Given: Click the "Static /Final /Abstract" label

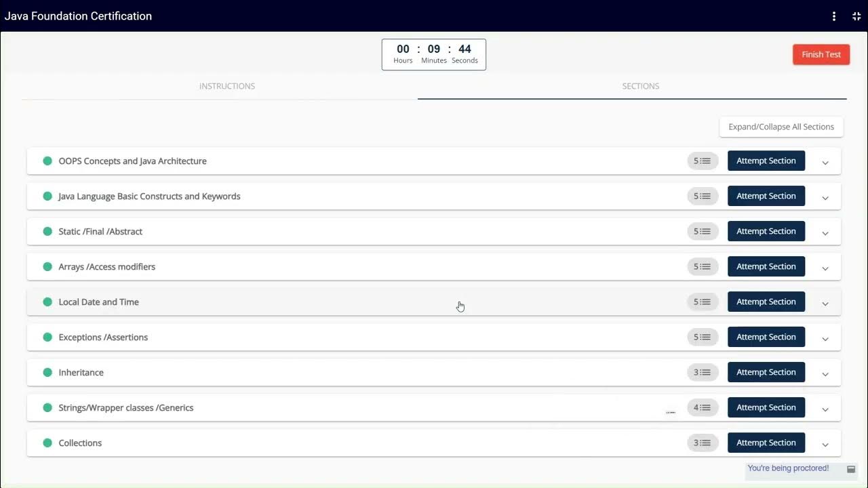Looking at the screenshot, I should pos(100,232).
